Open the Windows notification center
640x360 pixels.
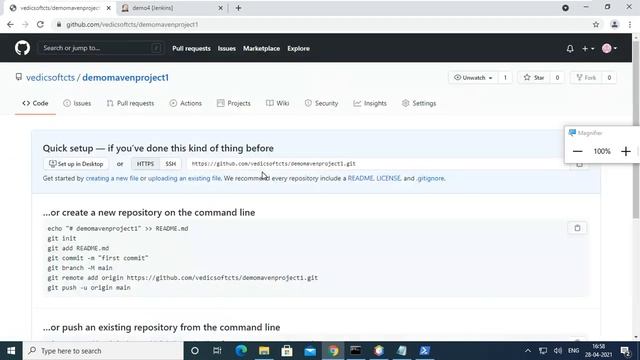[625, 351]
